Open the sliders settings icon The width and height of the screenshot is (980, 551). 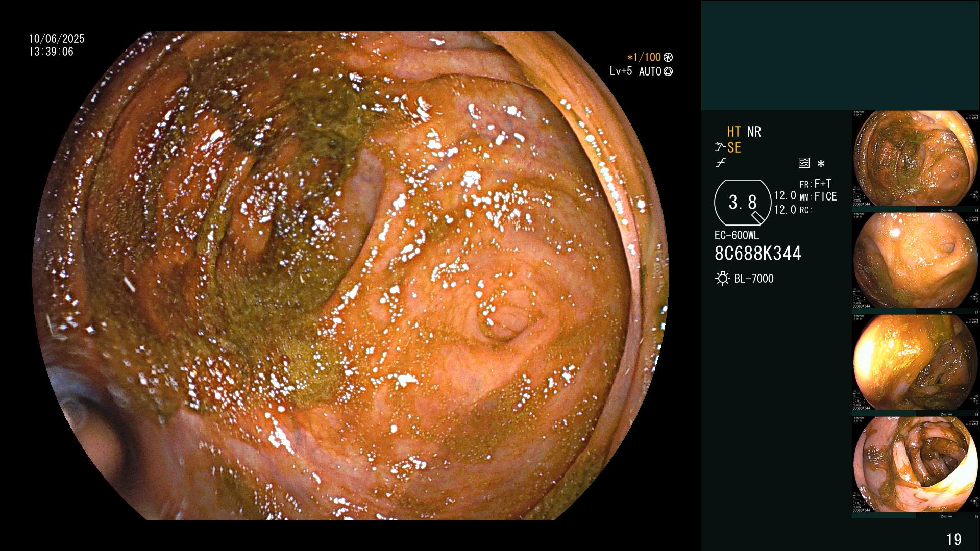pos(804,163)
